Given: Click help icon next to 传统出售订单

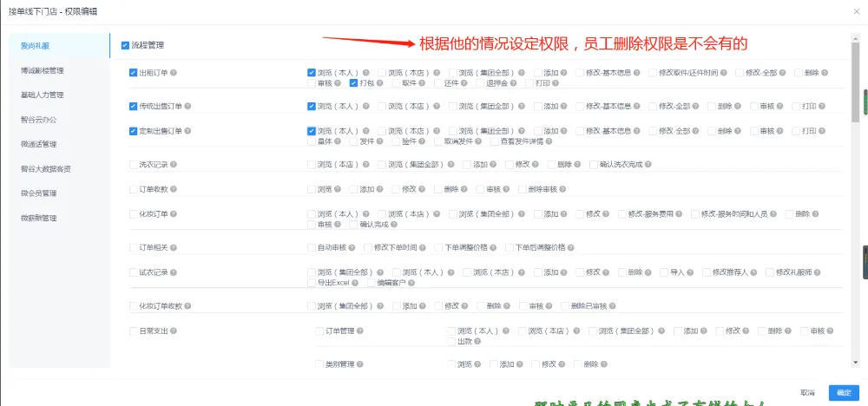Looking at the screenshot, I should [x=187, y=107].
